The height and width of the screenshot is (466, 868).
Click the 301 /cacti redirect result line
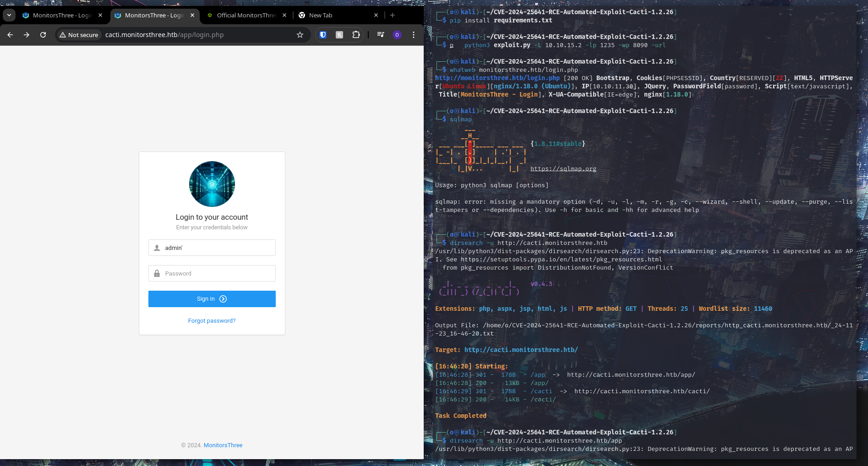pos(573,391)
